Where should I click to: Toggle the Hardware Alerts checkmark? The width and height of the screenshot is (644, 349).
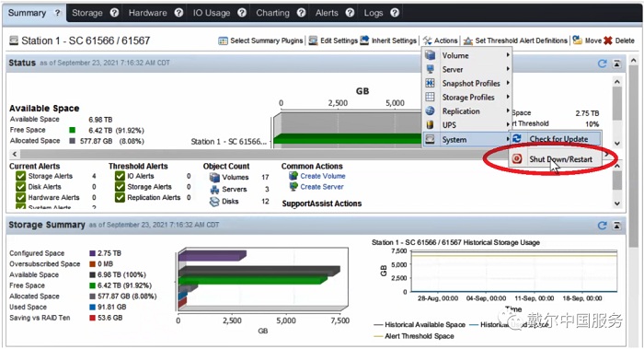coord(20,197)
